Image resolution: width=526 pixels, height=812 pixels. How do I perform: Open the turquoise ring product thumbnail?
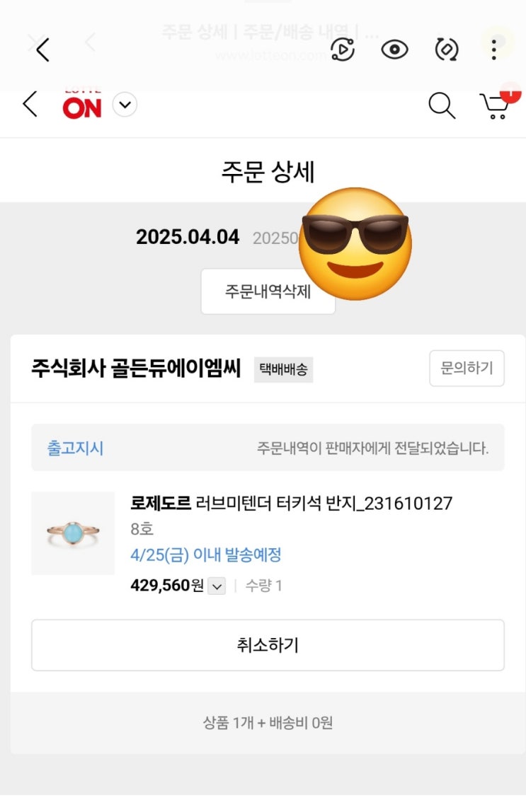[73, 533]
